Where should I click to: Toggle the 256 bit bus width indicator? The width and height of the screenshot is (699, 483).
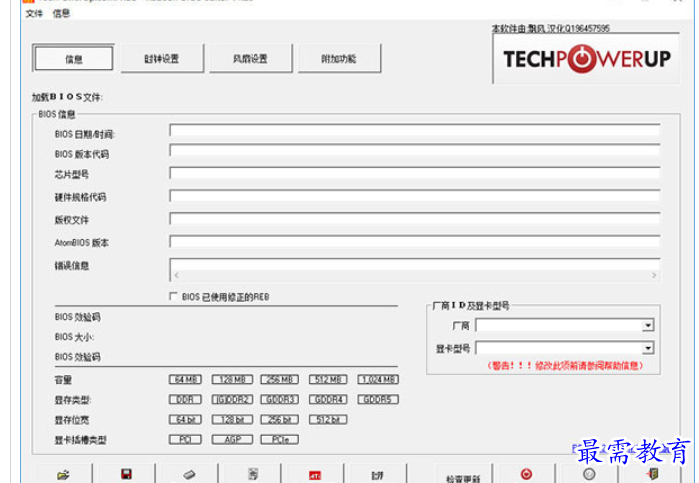pos(280,420)
